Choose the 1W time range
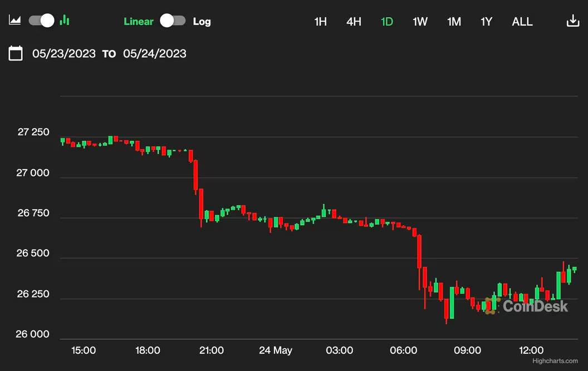Image resolution: width=588 pixels, height=371 pixels. [420, 22]
